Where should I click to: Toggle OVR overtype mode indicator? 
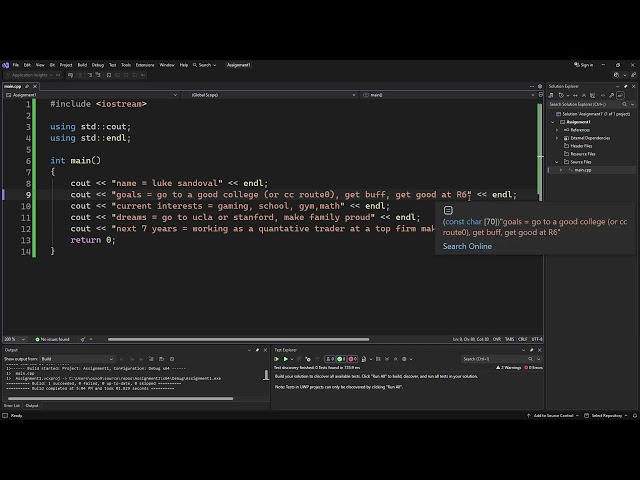click(497, 339)
